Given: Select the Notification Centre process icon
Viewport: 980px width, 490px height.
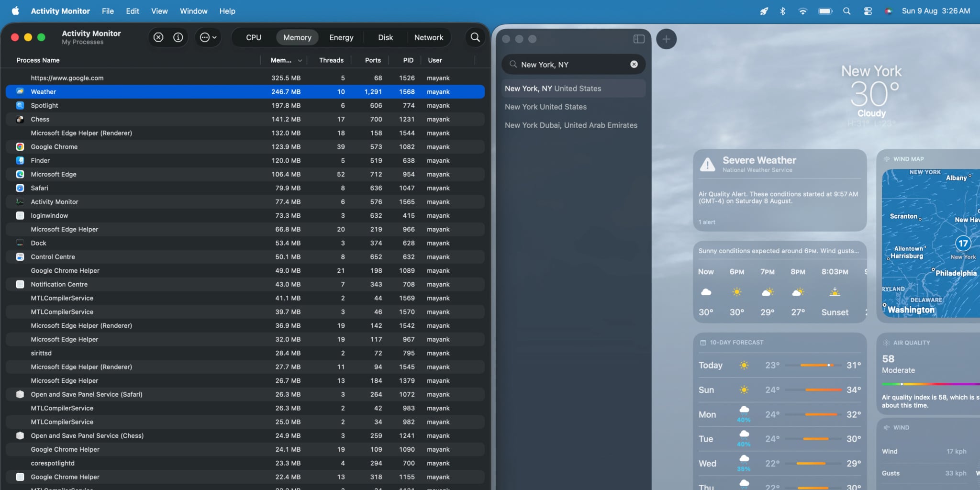Looking at the screenshot, I should 20,284.
